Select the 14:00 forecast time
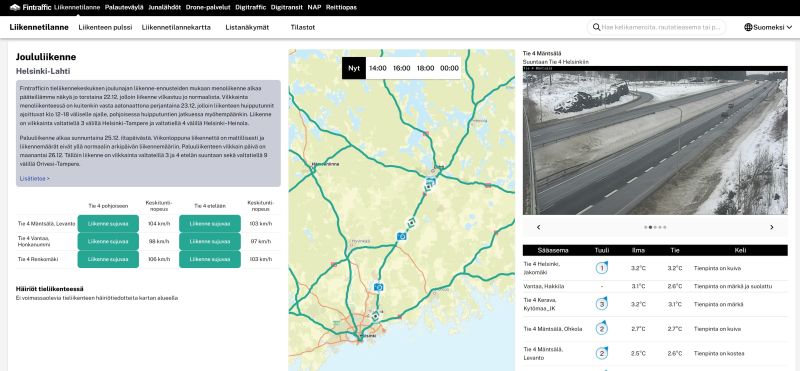The image size is (800, 371). [378, 68]
